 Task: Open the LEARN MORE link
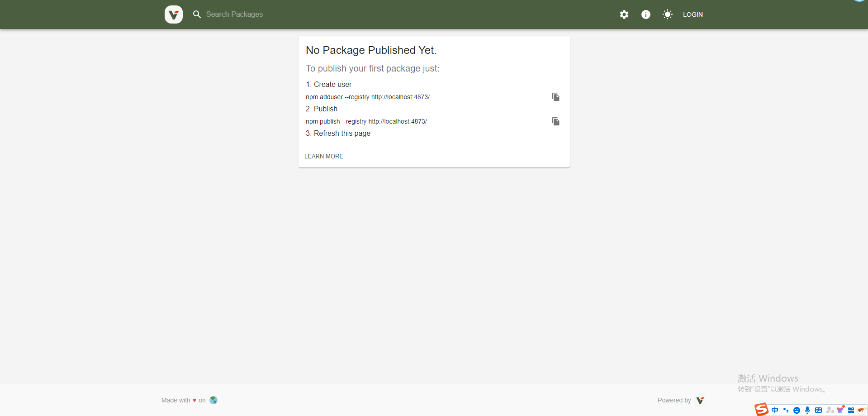[x=324, y=156]
